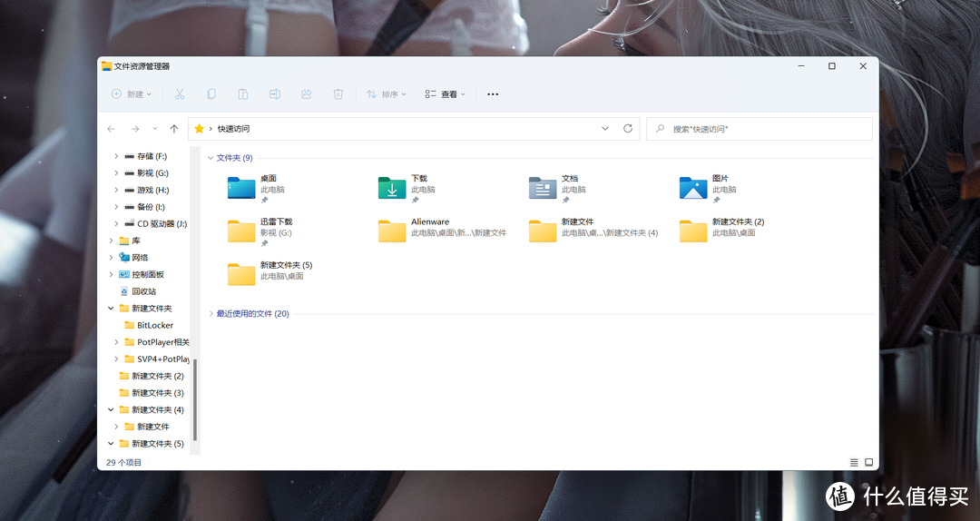The width and height of the screenshot is (980, 521).
Task: Select the 图片 pictures folder icon
Action: pos(693,188)
